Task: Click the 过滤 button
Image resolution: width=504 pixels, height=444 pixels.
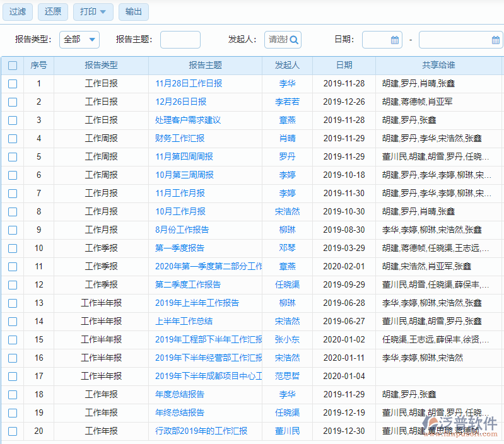Action: point(18,12)
